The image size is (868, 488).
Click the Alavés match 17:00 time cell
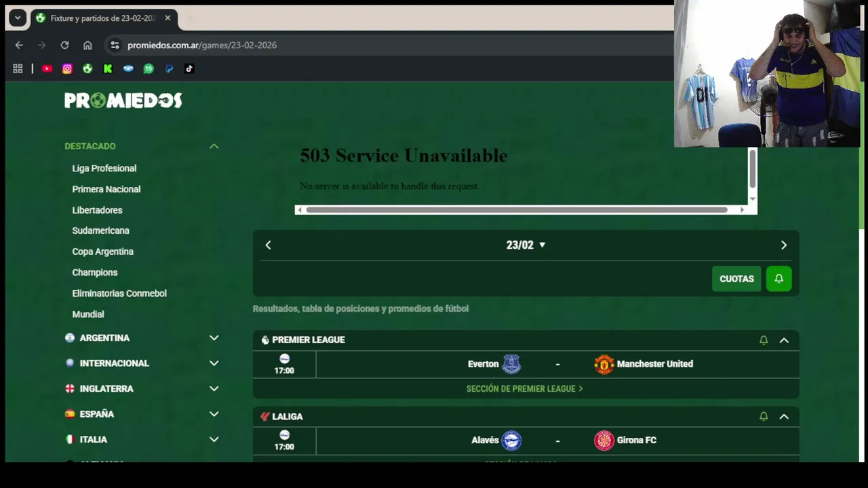click(x=284, y=441)
